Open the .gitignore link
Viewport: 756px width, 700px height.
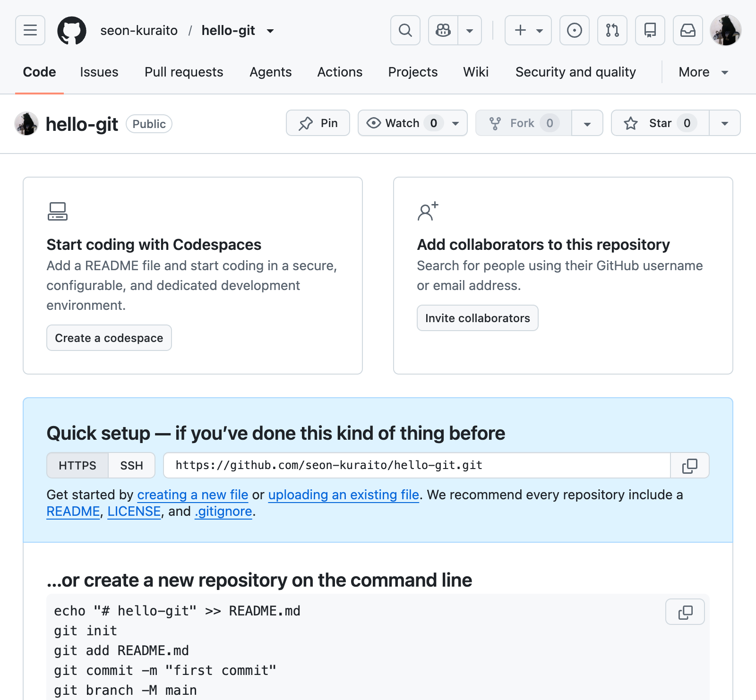223,511
